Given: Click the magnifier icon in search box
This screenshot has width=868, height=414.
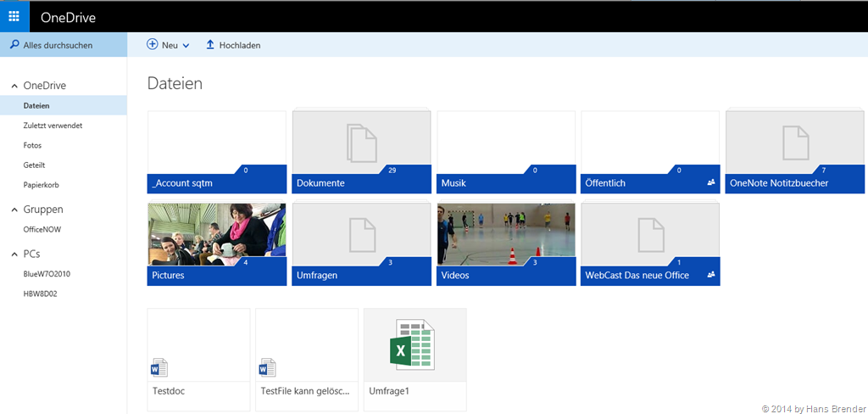Looking at the screenshot, I should point(14,45).
